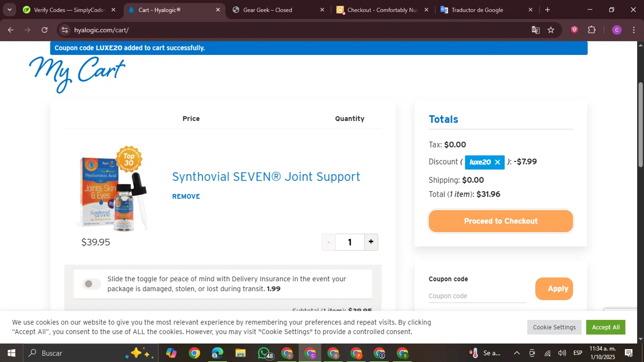Open the clock showing 11:34 a. m.

[603, 353]
